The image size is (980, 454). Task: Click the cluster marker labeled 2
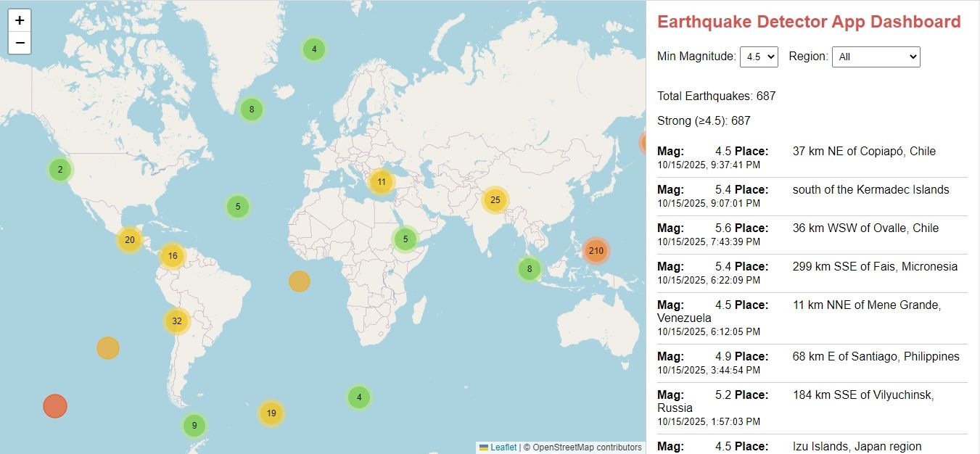pos(60,170)
